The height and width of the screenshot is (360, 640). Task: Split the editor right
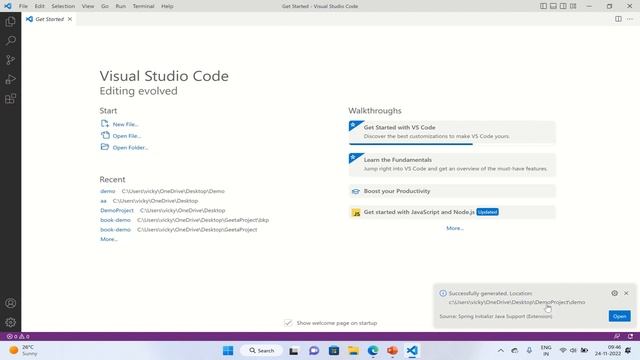[x=618, y=19]
